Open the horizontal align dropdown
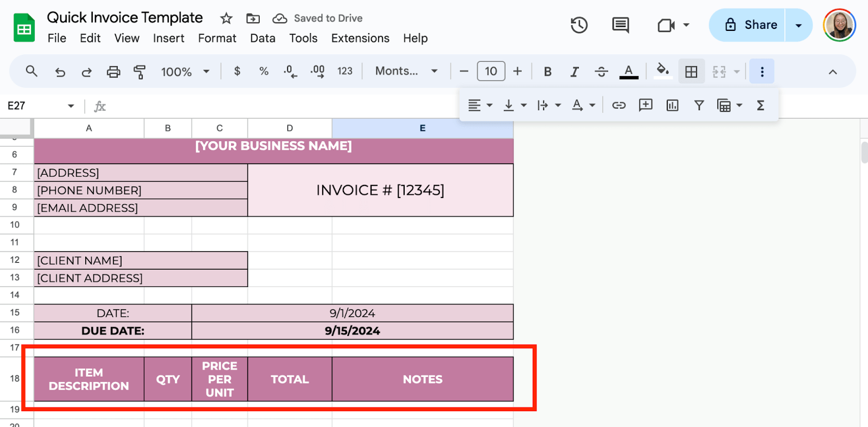This screenshot has height=427, width=868. [480, 105]
